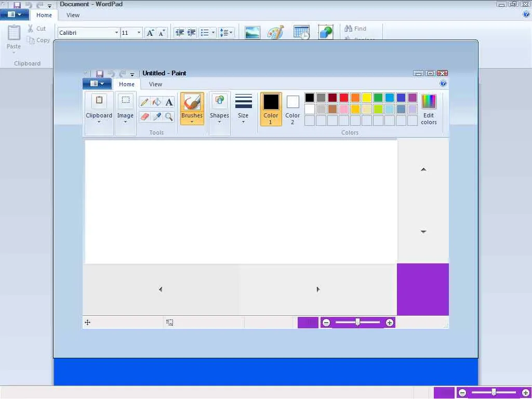Click Paint vertical scroll up arrow
Image resolution: width=532 pixels, height=399 pixels.
coord(423,169)
